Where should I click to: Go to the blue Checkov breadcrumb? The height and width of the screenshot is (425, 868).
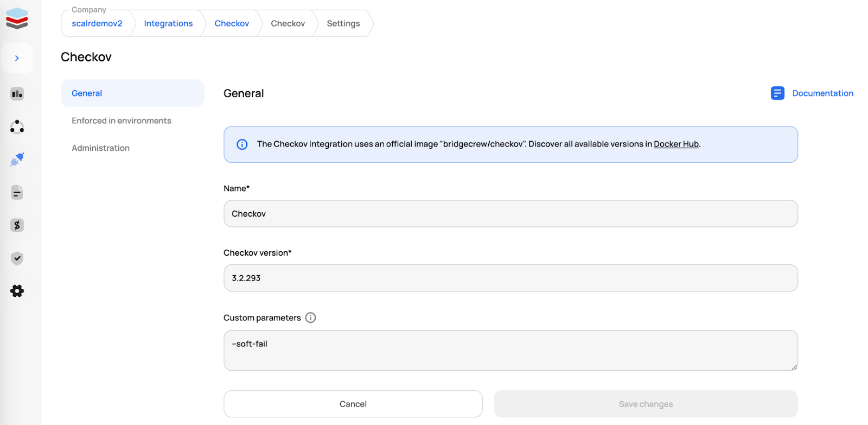coord(232,23)
